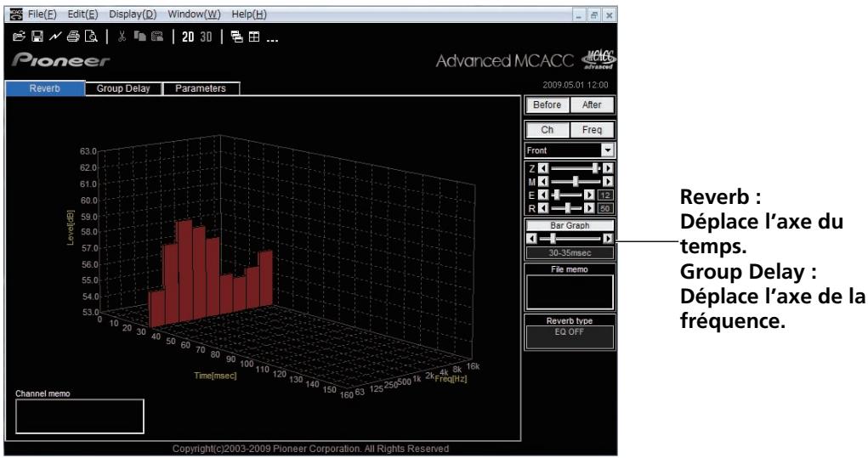The image size is (868, 458).
Task: Restore the window using title bar button
Action: 593,15
